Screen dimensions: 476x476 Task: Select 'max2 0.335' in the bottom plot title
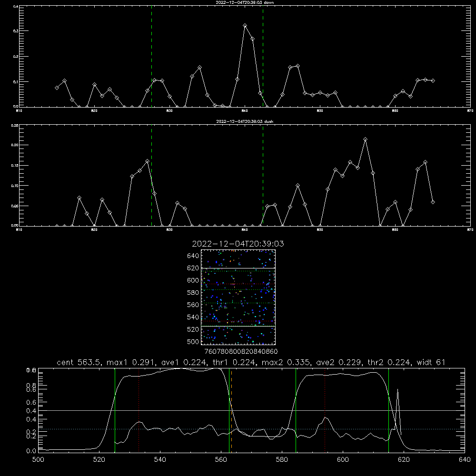[286, 362]
